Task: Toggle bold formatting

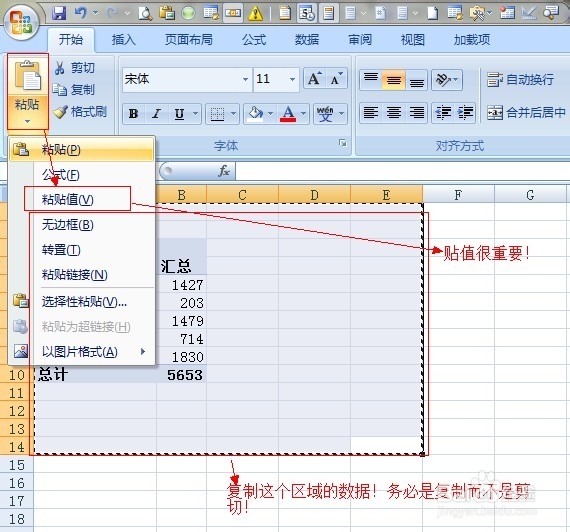Action: [x=133, y=114]
